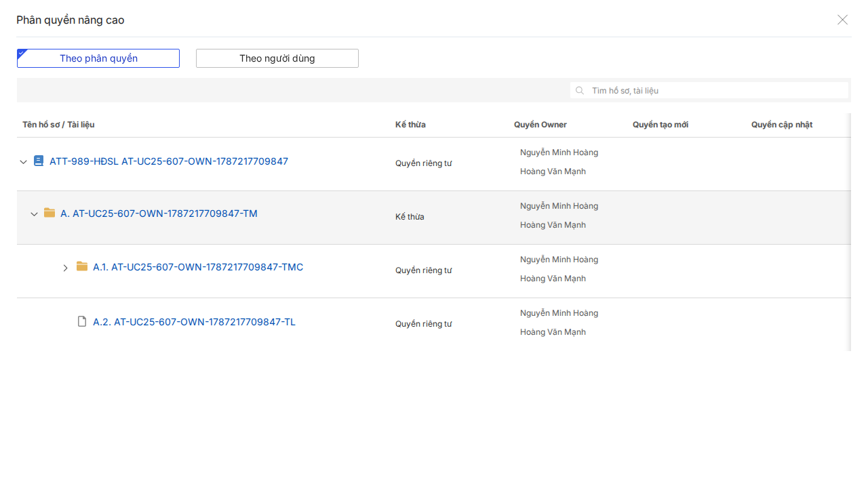Close the Phân quyền nâng cao dialog
The width and height of the screenshot is (868, 488).
(842, 20)
